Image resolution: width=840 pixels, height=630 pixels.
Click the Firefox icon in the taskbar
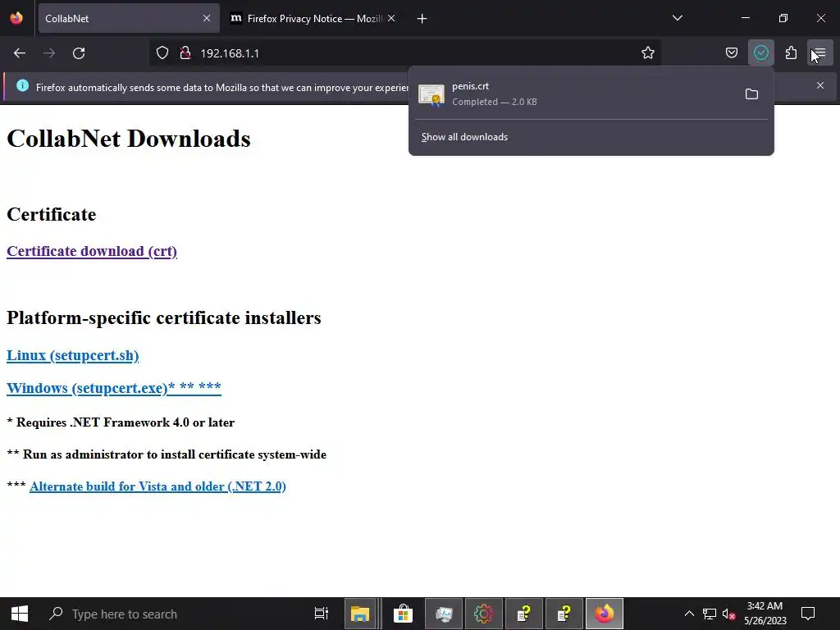[x=605, y=614]
